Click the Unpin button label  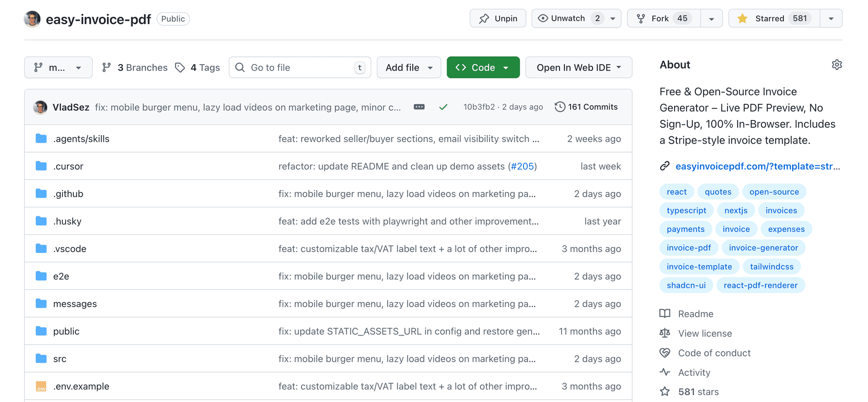click(x=506, y=19)
